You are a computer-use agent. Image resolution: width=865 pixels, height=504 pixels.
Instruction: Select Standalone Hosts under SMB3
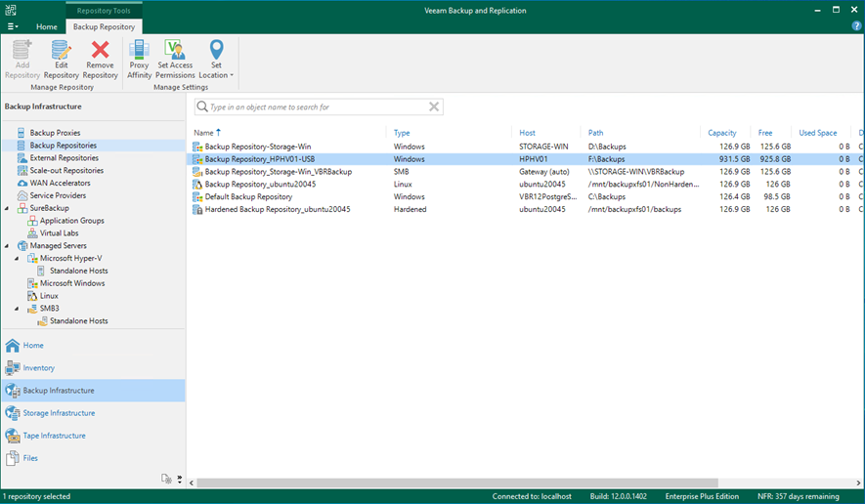tap(79, 321)
